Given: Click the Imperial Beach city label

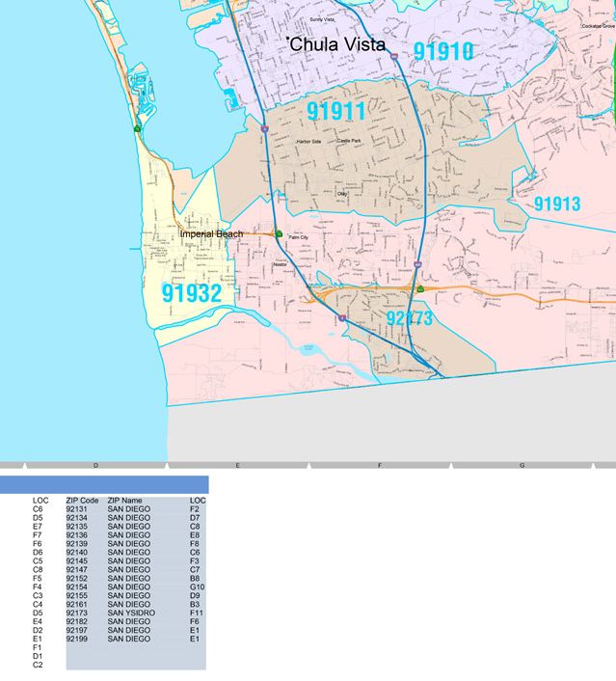Looking at the screenshot, I should (x=211, y=234).
